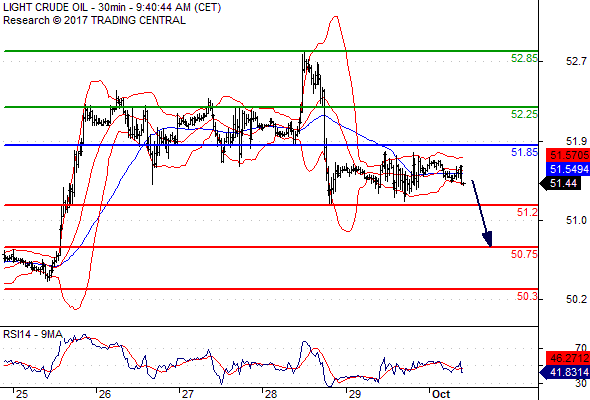Click the blue 51.85 pivot label
Viewport: 590px width, 400px height.
point(524,152)
